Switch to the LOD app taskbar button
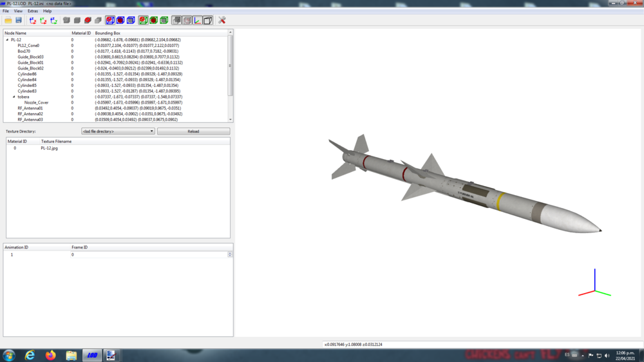The height and width of the screenshot is (362, 644). (x=92, y=356)
